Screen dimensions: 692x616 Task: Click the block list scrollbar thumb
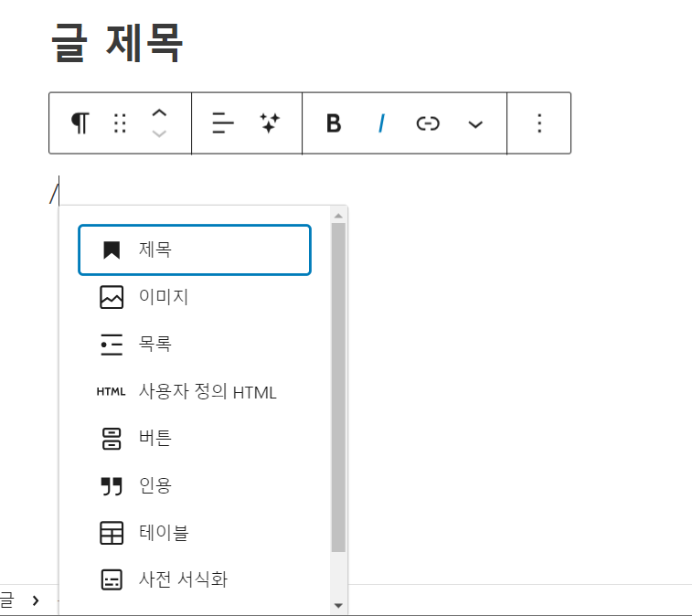pos(338,387)
